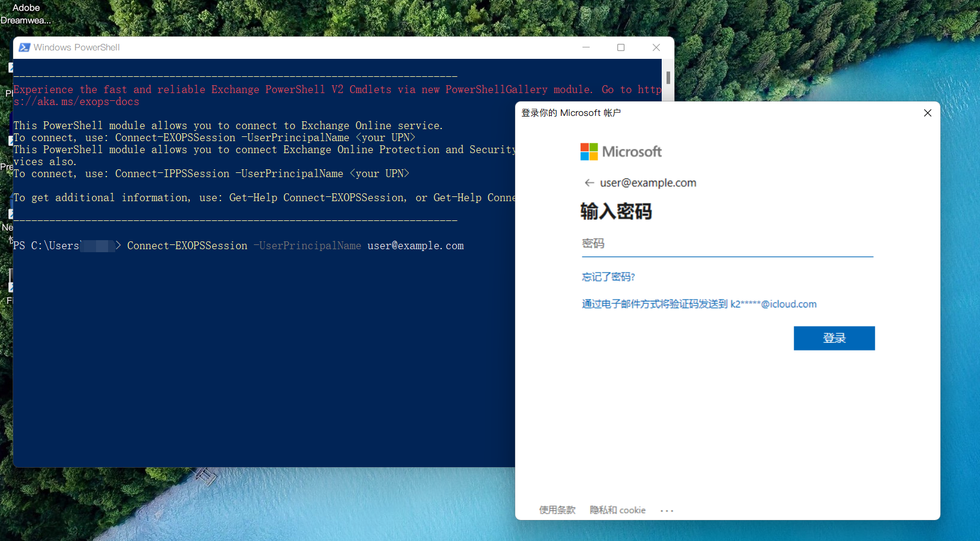
Task: Click the red aka.ms/exops-docs URL text
Action: (76, 101)
